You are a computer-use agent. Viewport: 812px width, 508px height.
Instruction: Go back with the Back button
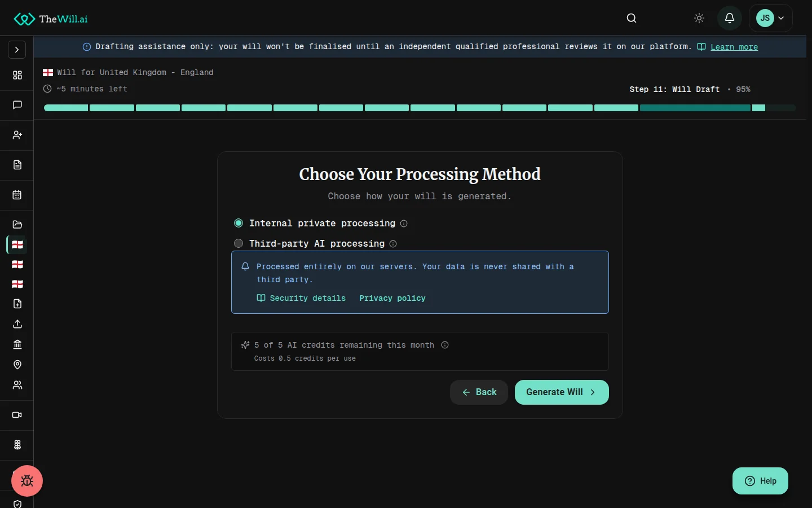[x=479, y=392]
